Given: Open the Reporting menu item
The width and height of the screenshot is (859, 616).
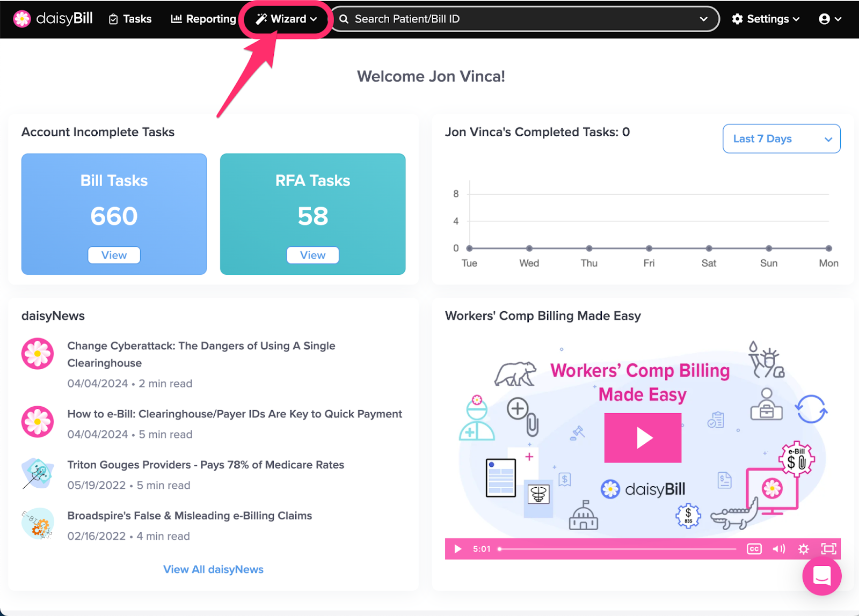Looking at the screenshot, I should (203, 19).
